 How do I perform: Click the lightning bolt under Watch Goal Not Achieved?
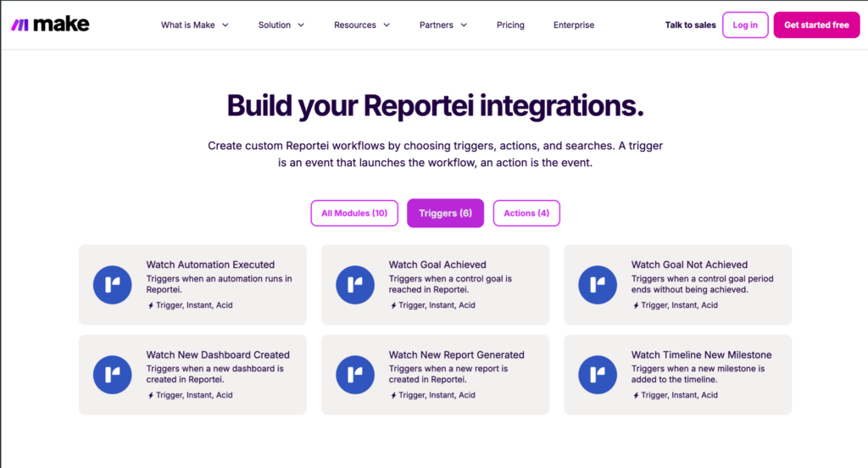(x=636, y=305)
